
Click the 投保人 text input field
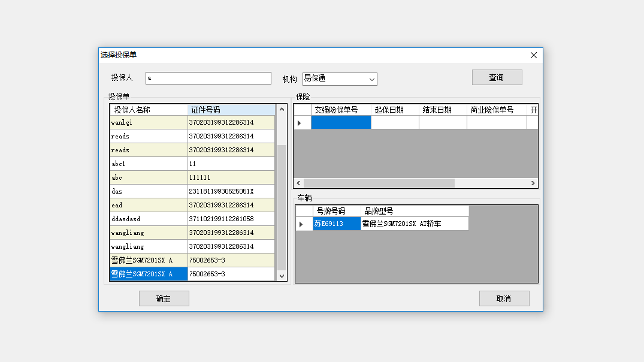point(208,79)
